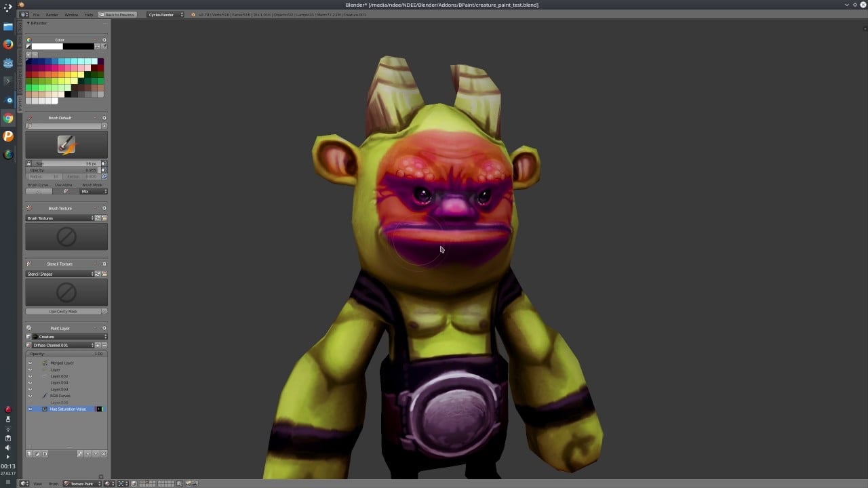Click the red record tray icon
Viewport: 868px width, 488px height.
tap(8, 409)
